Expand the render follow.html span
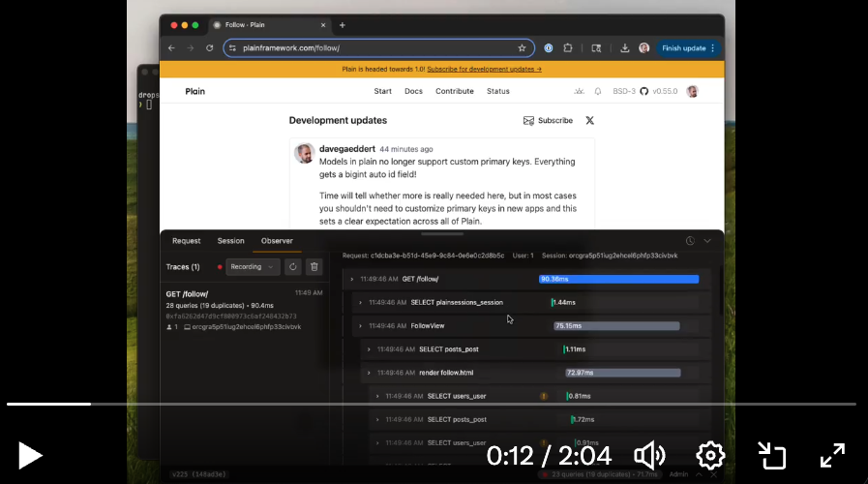This screenshot has width=868, height=484. (369, 373)
